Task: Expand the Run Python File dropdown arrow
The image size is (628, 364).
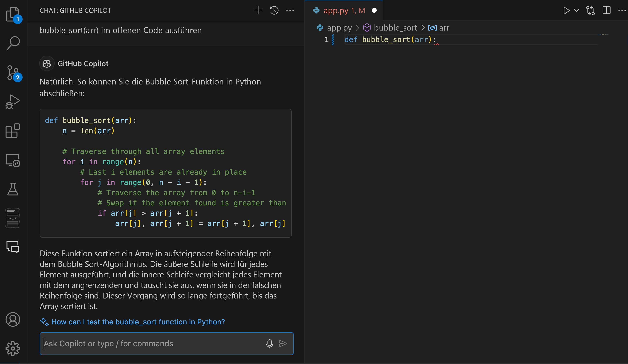Action: (x=576, y=11)
